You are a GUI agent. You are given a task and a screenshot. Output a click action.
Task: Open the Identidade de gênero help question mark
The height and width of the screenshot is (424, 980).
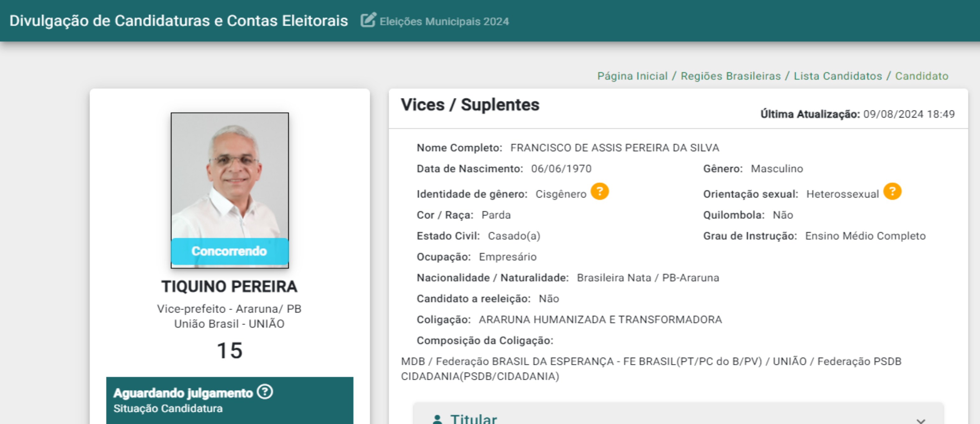600,191
